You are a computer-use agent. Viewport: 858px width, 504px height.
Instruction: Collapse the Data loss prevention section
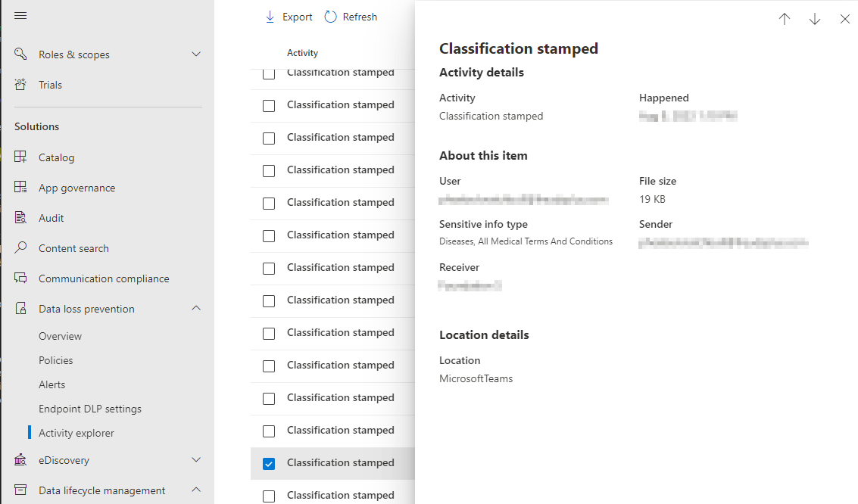click(196, 309)
